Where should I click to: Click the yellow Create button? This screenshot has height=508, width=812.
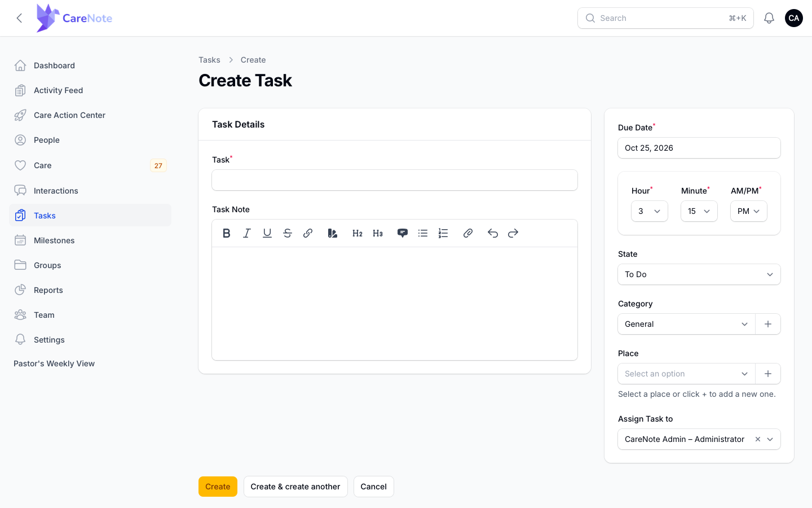coord(218,487)
